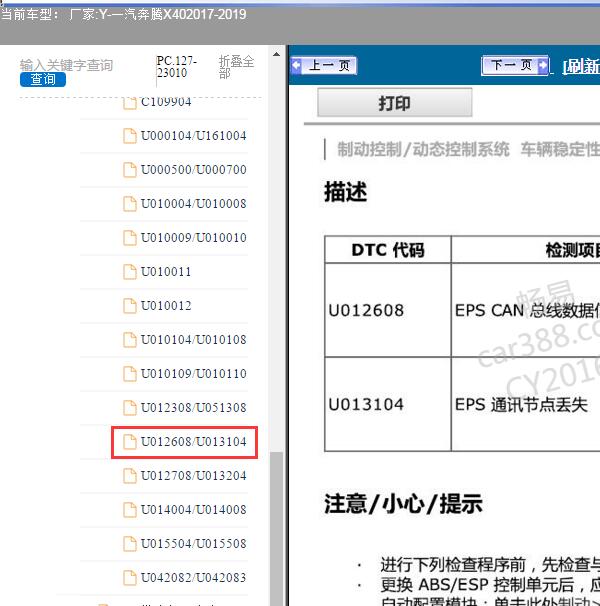600x606 pixels.
Task: Click the 打印 print button
Action: click(x=395, y=103)
